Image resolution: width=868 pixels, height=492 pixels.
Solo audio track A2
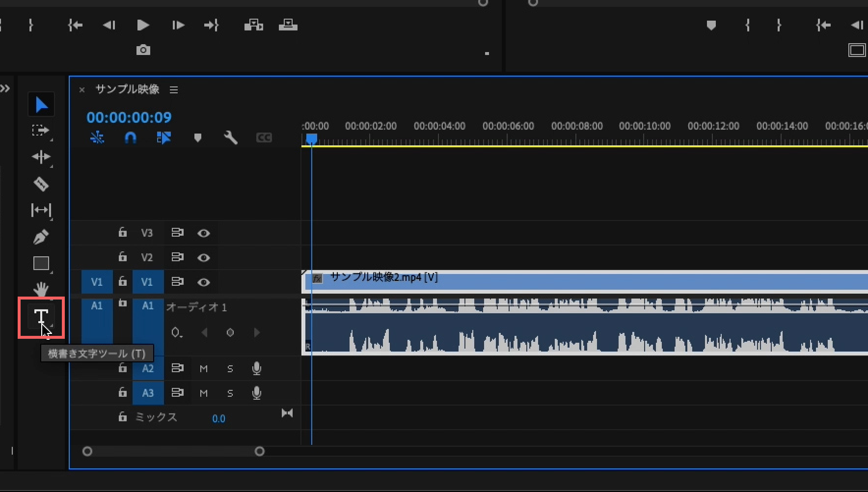(x=230, y=369)
